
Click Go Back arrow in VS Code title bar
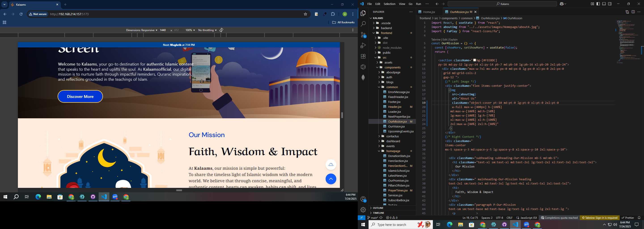coord(437,4)
